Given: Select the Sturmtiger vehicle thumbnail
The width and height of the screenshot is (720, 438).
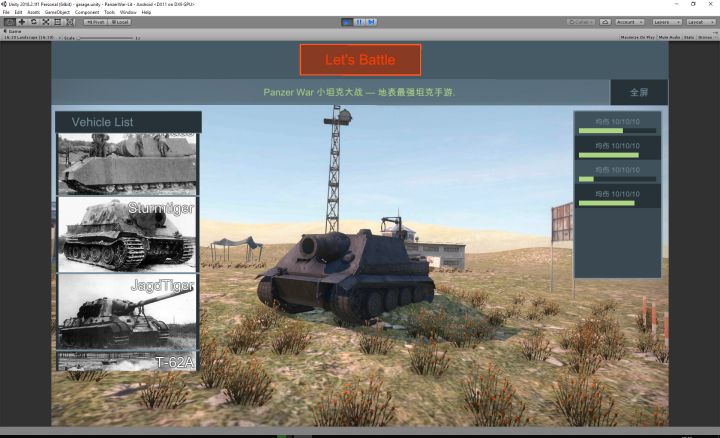Looking at the screenshot, I should click(127, 234).
